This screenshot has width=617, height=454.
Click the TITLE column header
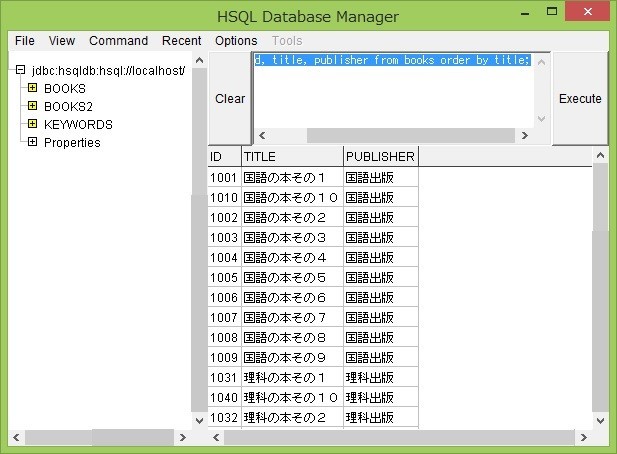pyautogui.click(x=292, y=157)
